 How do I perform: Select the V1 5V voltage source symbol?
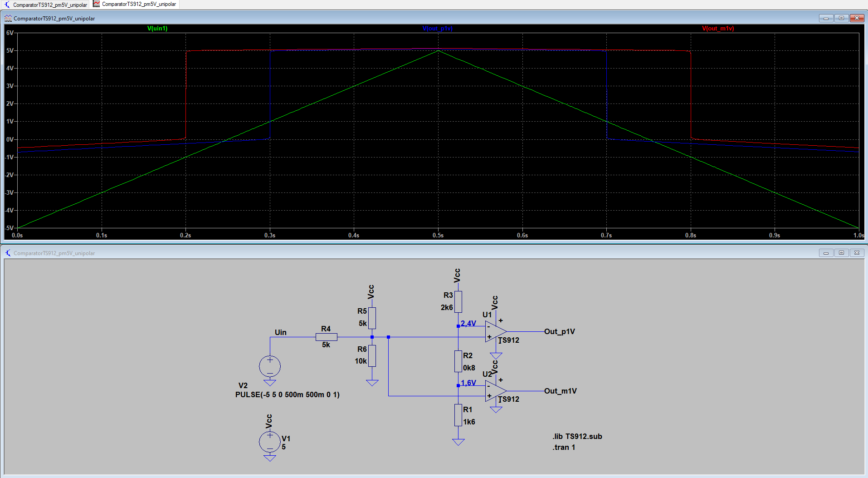pyautogui.click(x=270, y=441)
